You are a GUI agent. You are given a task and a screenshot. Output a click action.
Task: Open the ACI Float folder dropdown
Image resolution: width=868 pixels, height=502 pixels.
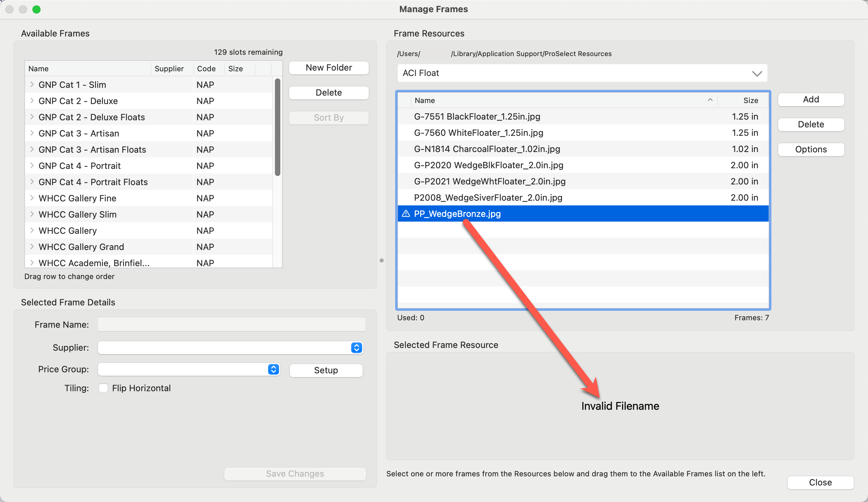pos(757,73)
